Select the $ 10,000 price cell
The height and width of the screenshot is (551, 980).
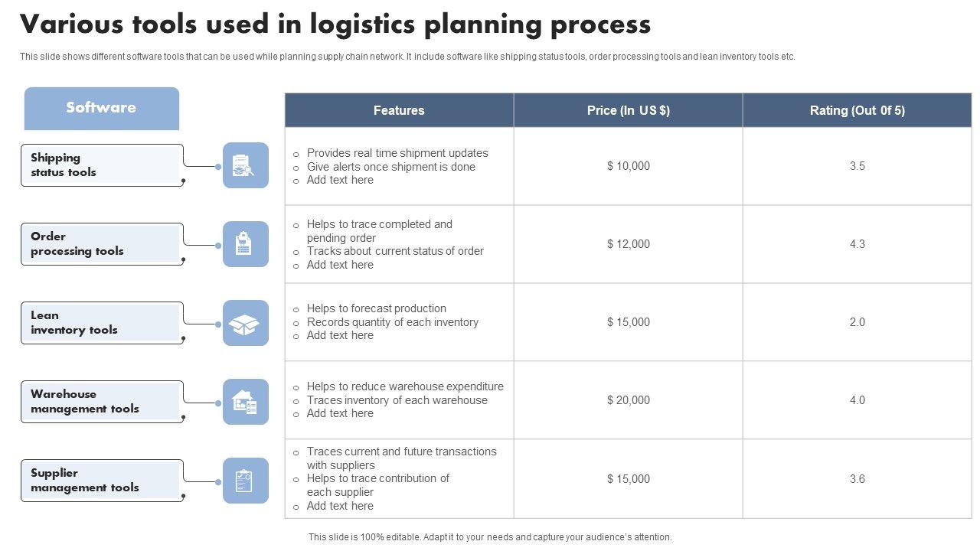628,166
